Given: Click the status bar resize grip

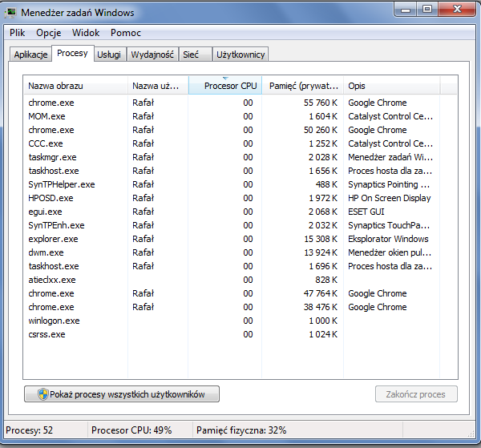Looking at the screenshot, I should coord(471,433).
